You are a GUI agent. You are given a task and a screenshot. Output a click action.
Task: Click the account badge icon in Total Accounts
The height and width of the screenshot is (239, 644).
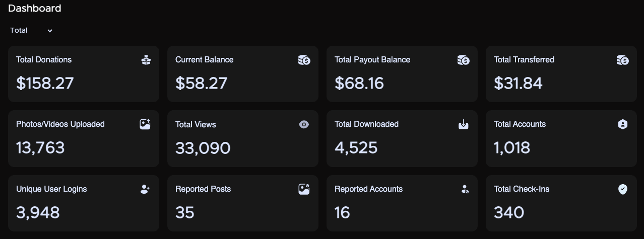623,124
